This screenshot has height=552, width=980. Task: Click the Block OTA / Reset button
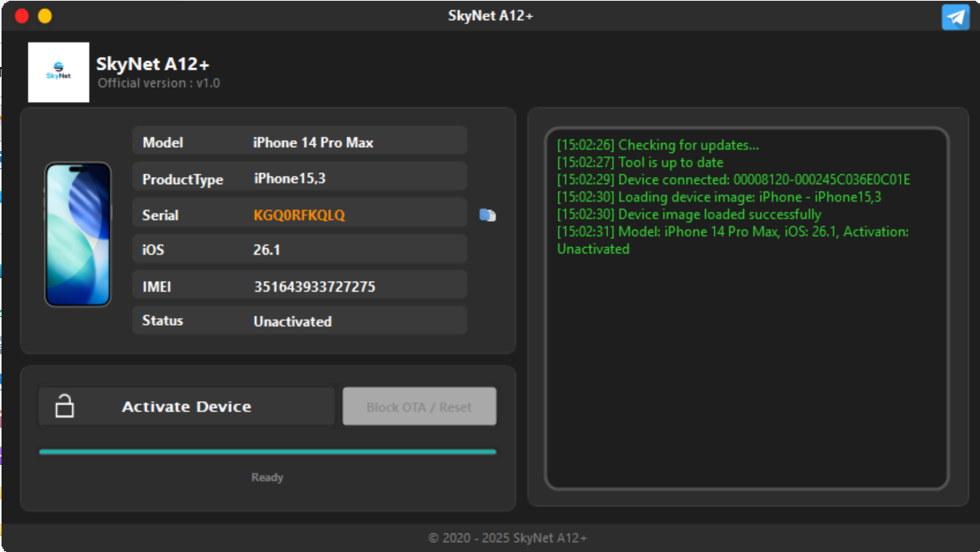419,406
